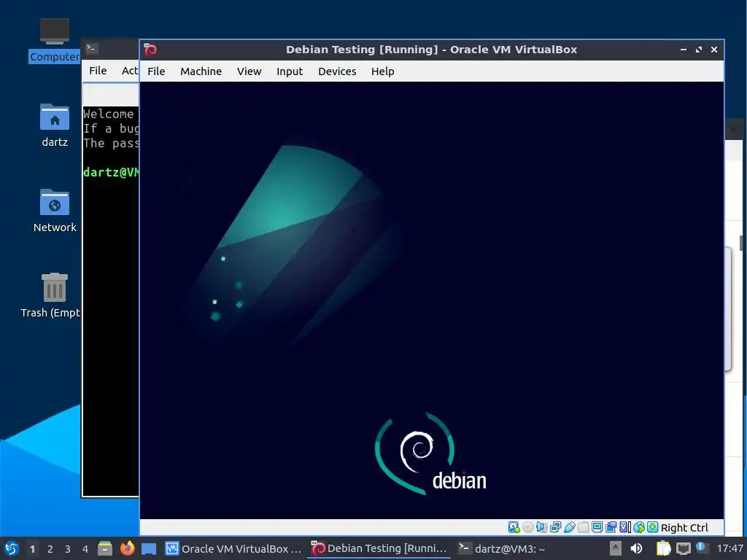The image size is (747, 560).
Task: Open File menu in terminal window
Action: [98, 71]
